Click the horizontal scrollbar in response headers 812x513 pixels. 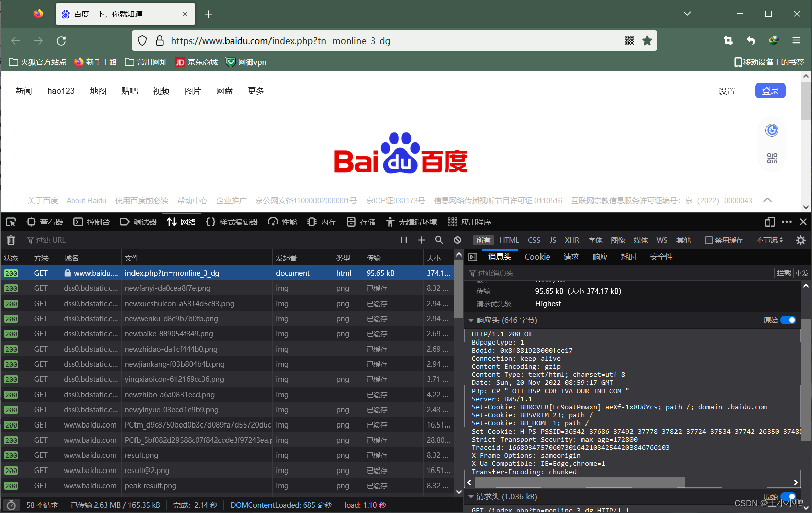579,482
